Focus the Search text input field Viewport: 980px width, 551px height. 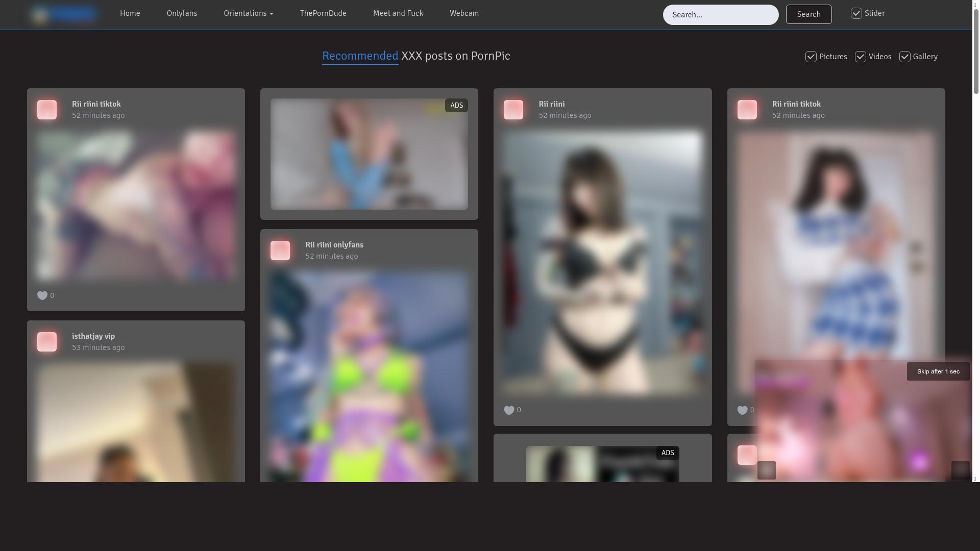point(720,15)
